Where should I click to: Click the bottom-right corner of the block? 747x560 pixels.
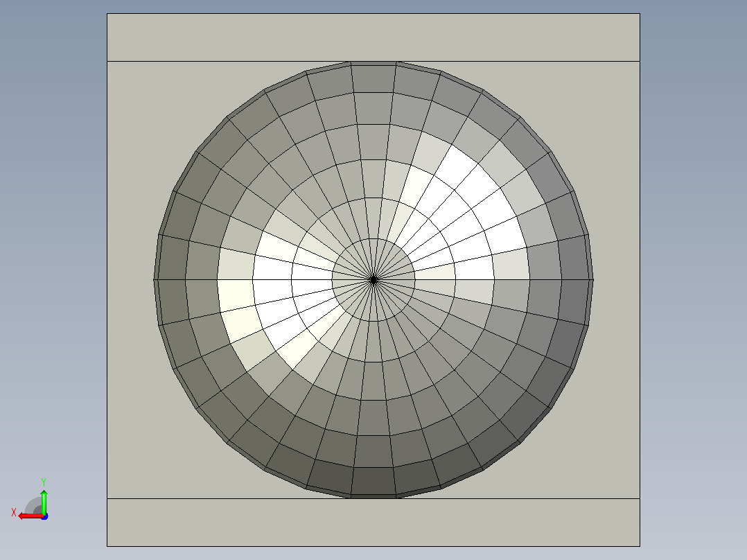point(640,546)
